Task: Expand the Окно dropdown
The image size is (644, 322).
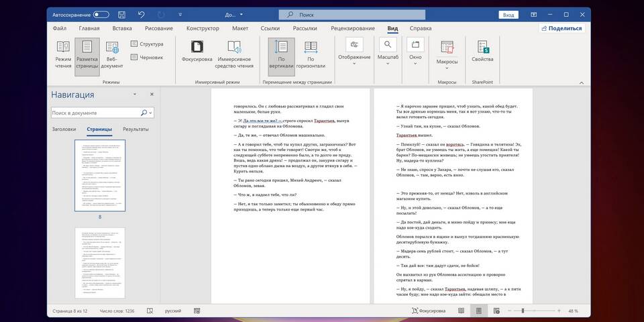Action: 415,57
